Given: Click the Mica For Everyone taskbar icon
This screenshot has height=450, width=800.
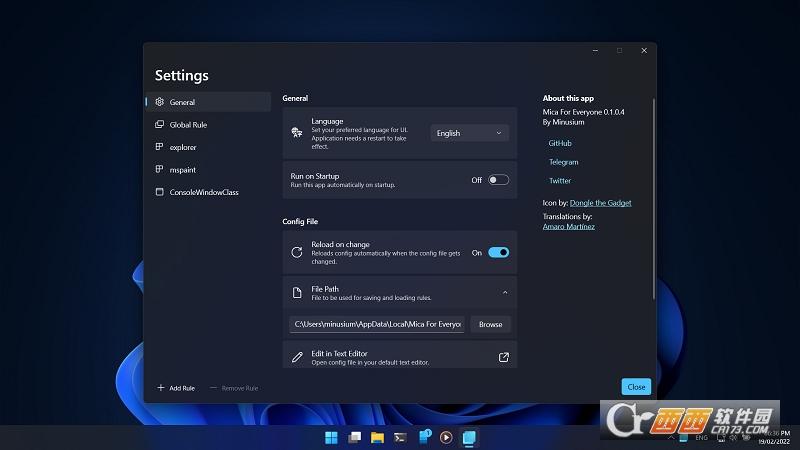Looking at the screenshot, I should coord(469,437).
